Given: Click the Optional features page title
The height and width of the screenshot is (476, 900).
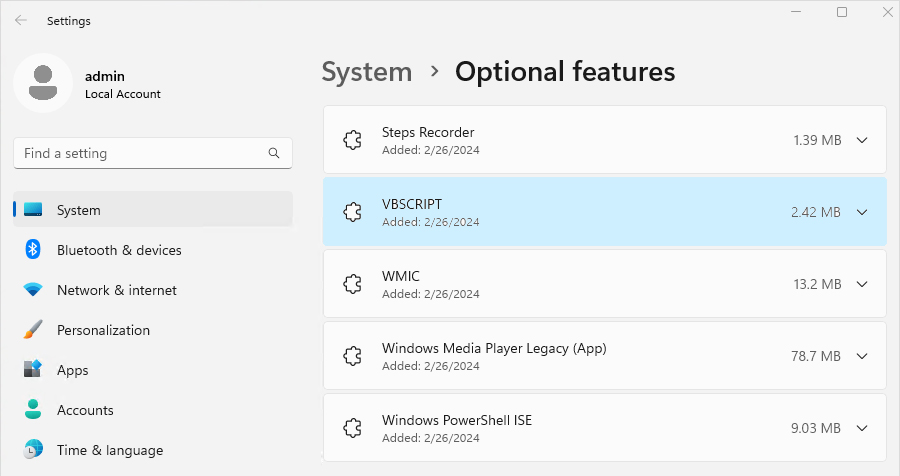Looking at the screenshot, I should point(565,72).
